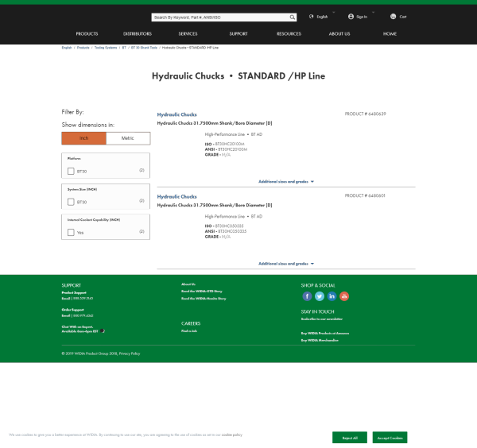This screenshot has height=448, width=477.
Task: Open first Hydraulic Chucks product link
Action: tap(176, 114)
